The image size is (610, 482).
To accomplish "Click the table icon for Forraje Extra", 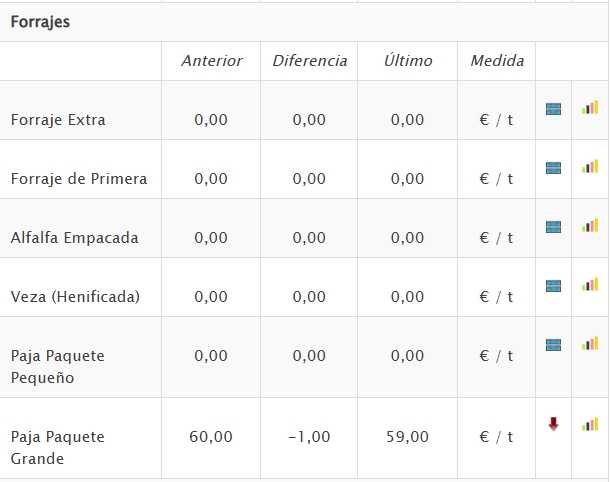I will pyautogui.click(x=553, y=108).
